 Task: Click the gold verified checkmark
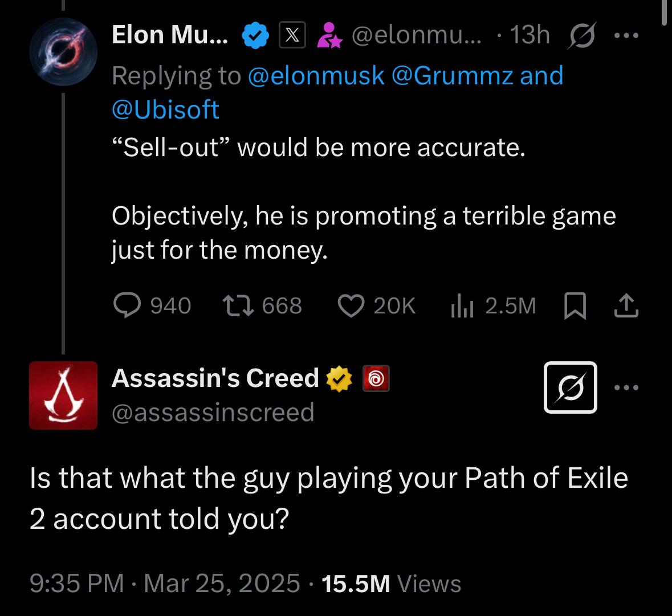pyautogui.click(x=340, y=378)
